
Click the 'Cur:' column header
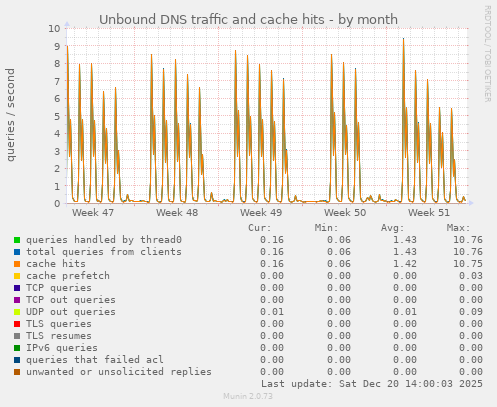click(x=260, y=228)
